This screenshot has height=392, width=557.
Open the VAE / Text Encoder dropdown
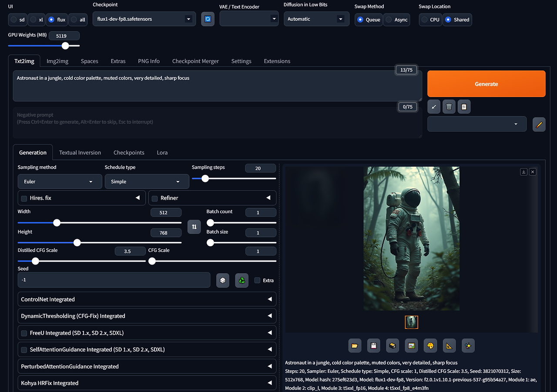[x=249, y=19]
